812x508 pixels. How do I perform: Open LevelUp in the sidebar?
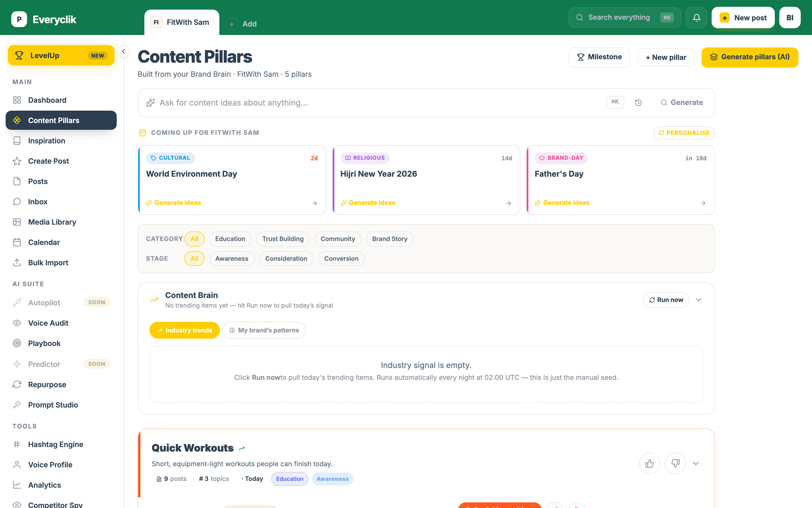click(61, 55)
